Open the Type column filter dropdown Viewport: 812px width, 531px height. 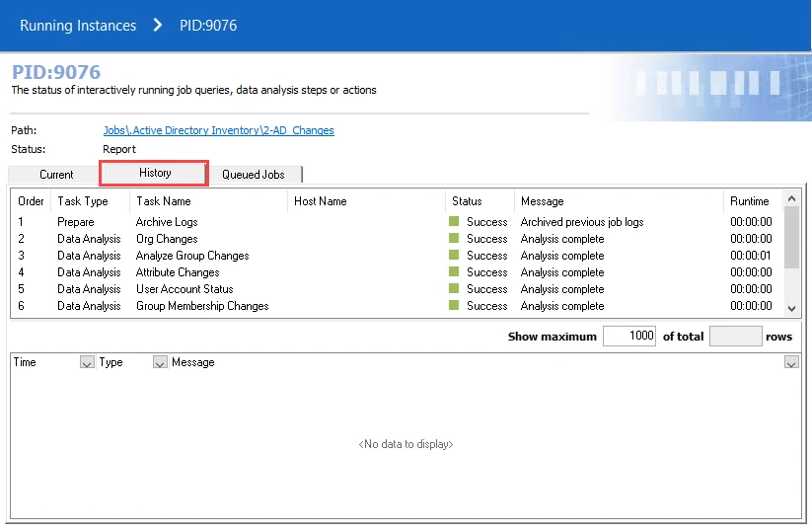tap(160, 362)
